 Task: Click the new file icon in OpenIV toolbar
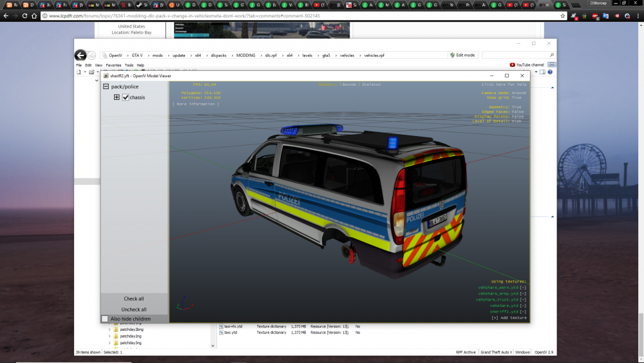point(78,72)
